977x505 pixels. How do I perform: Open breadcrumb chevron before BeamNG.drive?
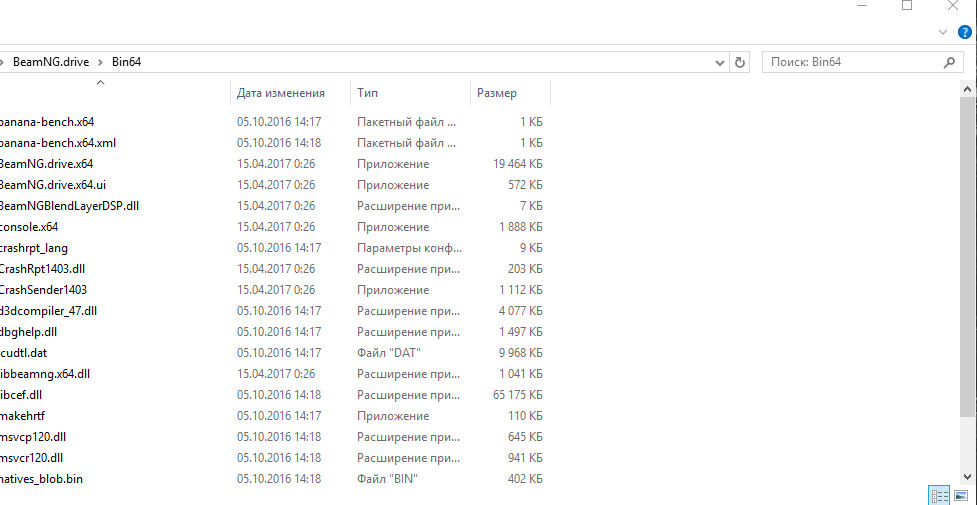tap(2, 62)
